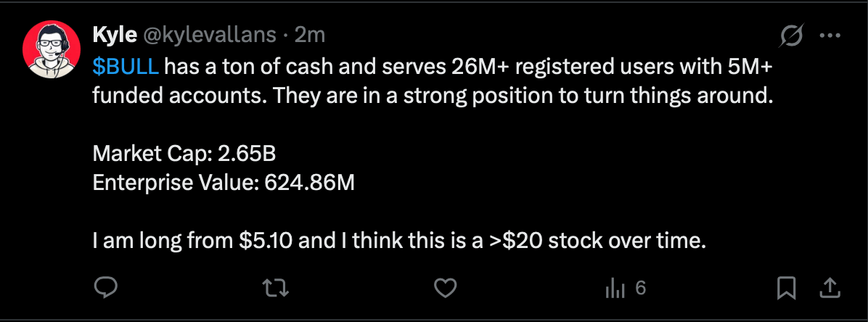Open the three-dot More options menu

pos(830,36)
